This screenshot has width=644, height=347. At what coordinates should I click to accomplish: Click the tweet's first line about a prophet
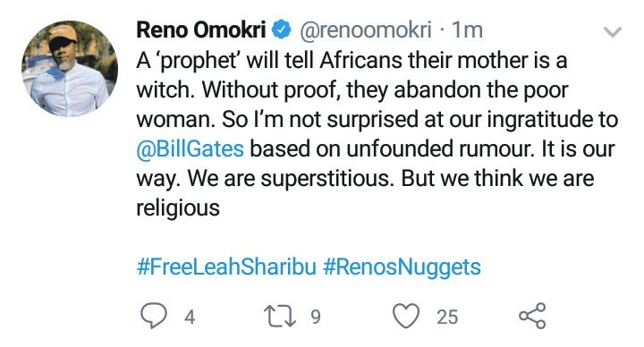click(352, 60)
